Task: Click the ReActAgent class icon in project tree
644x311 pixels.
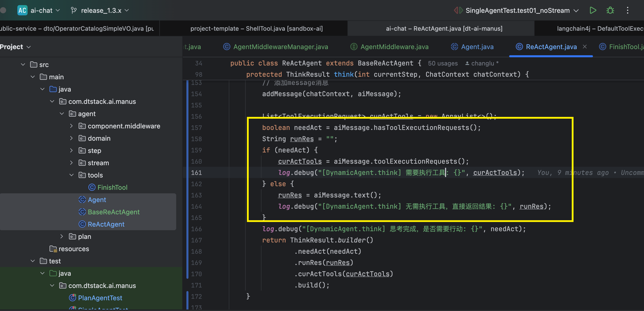Action: tap(82, 224)
